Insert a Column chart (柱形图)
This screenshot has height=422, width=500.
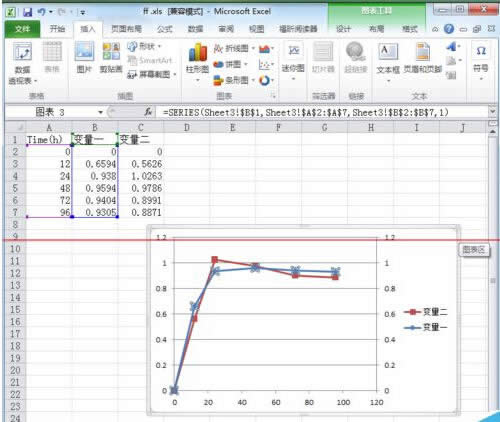[197, 63]
